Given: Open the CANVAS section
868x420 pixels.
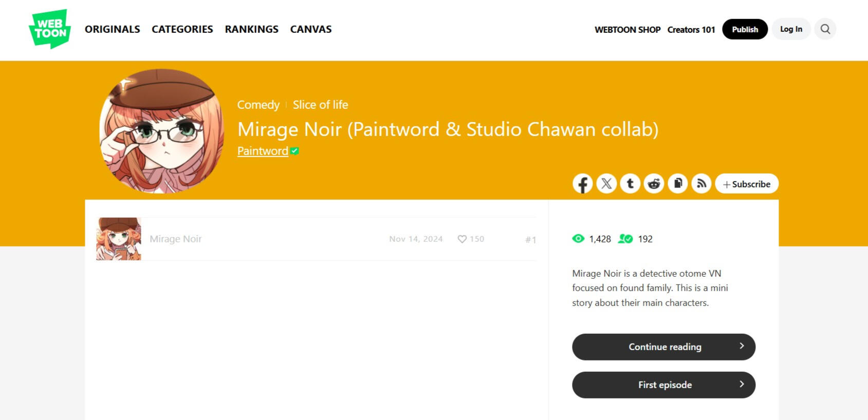Looking at the screenshot, I should click(310, 29).
